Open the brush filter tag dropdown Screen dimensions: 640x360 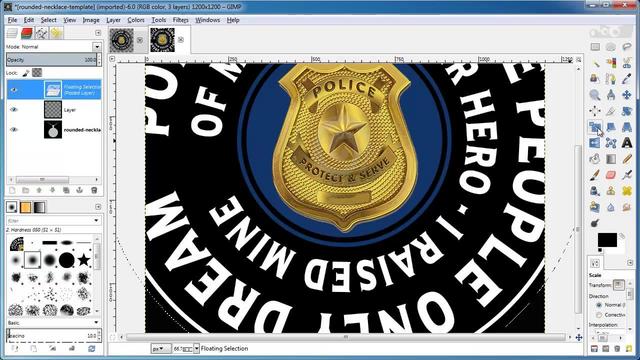(96, 220)
